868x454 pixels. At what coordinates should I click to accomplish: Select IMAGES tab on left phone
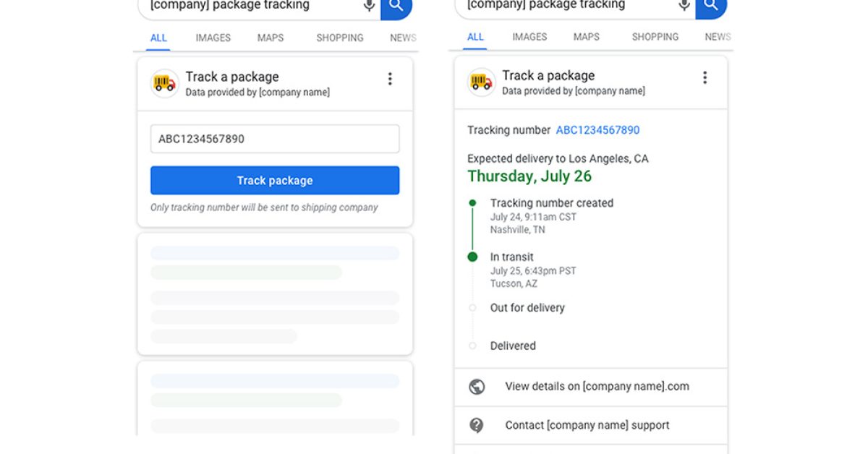click(213, 38)
